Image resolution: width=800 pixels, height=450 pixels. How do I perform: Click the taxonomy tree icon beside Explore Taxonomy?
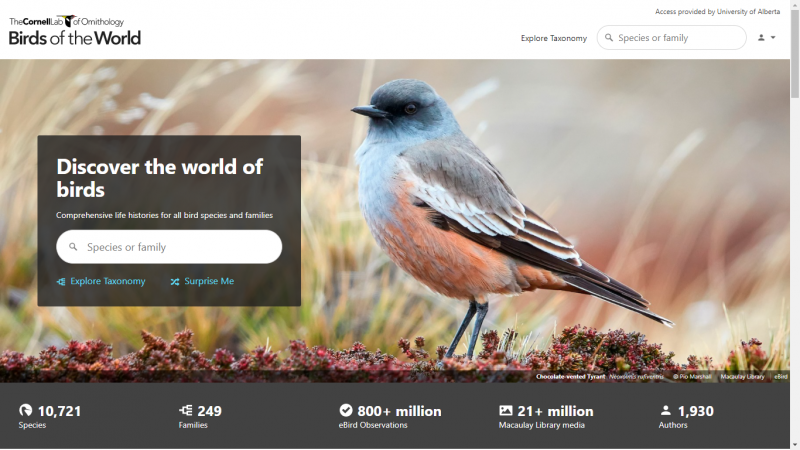[x=61, y=282]
